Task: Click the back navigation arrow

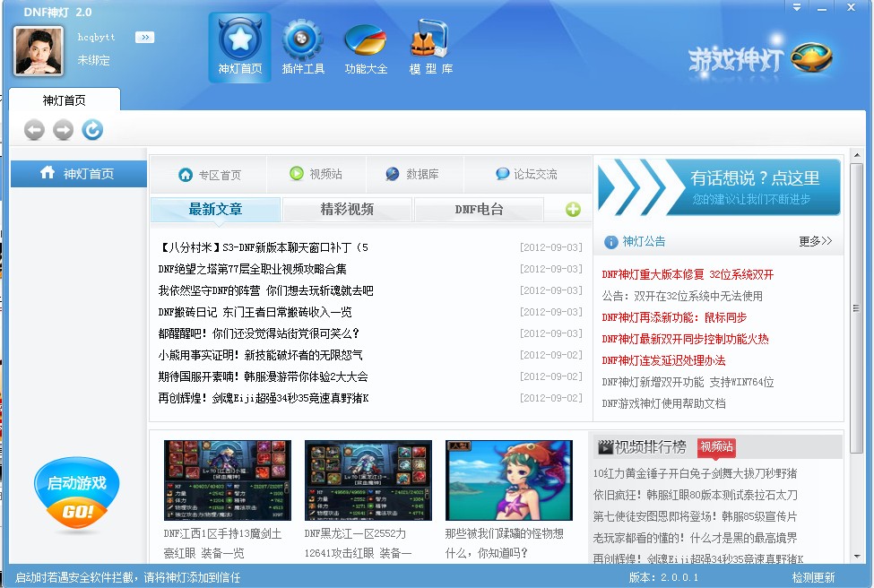Action: click(x=34, y=129)
